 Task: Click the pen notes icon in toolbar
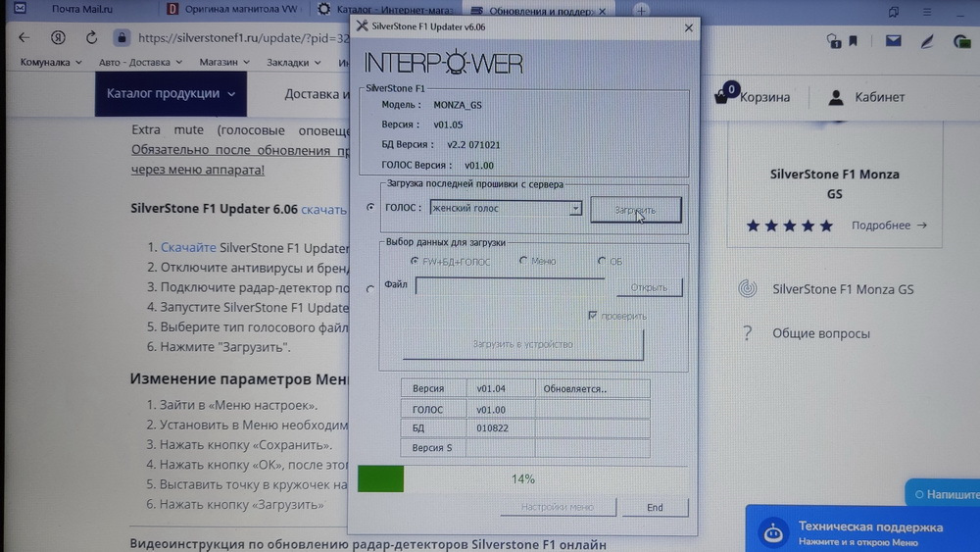[927, 41]
